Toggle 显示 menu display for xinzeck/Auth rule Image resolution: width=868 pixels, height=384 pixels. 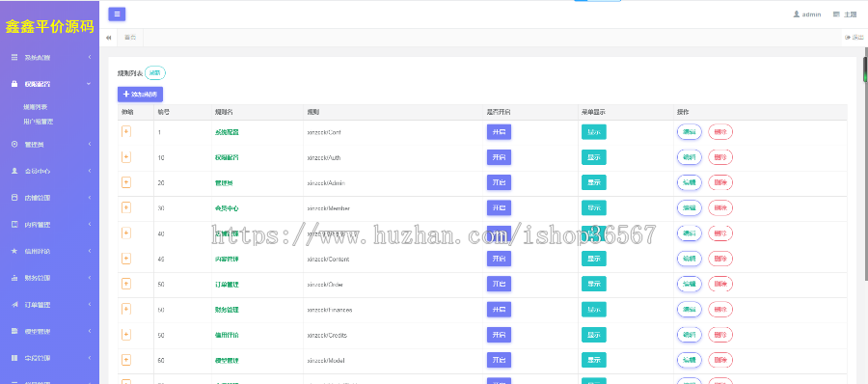(593, 157)
